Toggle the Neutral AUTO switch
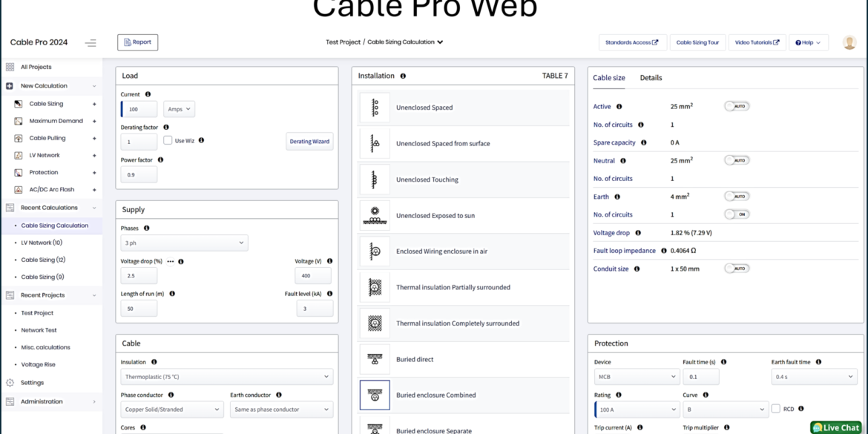 click(x=737, y=160)
